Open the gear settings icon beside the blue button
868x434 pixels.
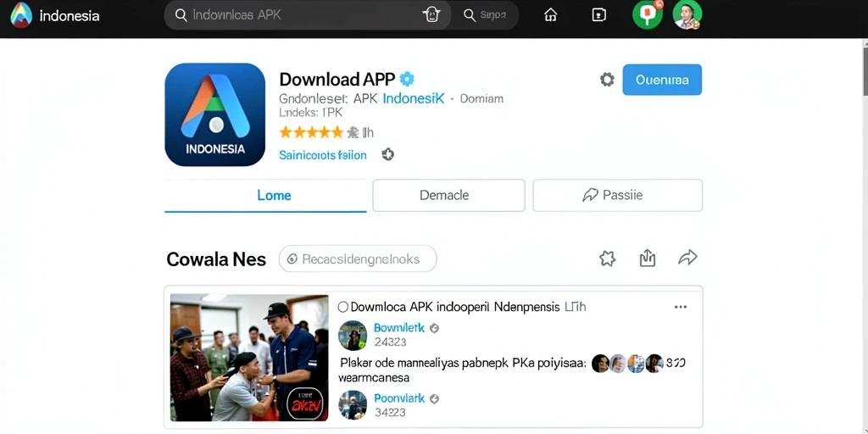click(607, 80)
